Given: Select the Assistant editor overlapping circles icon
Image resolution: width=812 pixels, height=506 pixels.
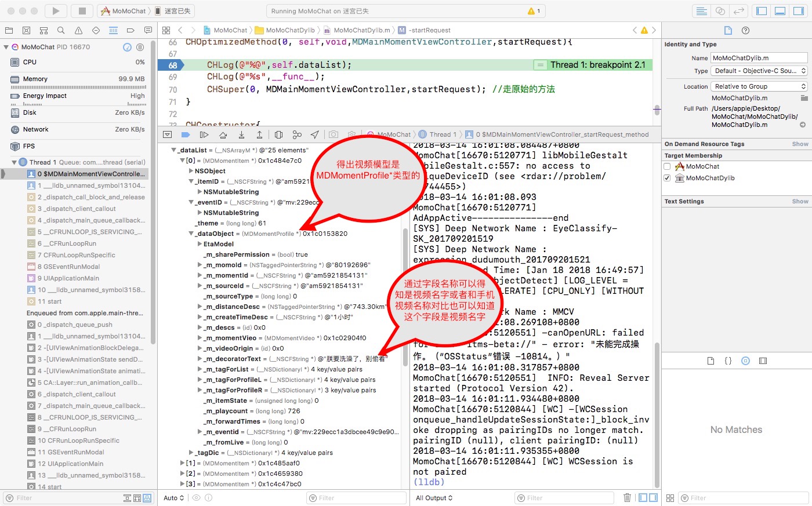Looking at the screenshot, I should pyautogui.click(x=720, y=11).
